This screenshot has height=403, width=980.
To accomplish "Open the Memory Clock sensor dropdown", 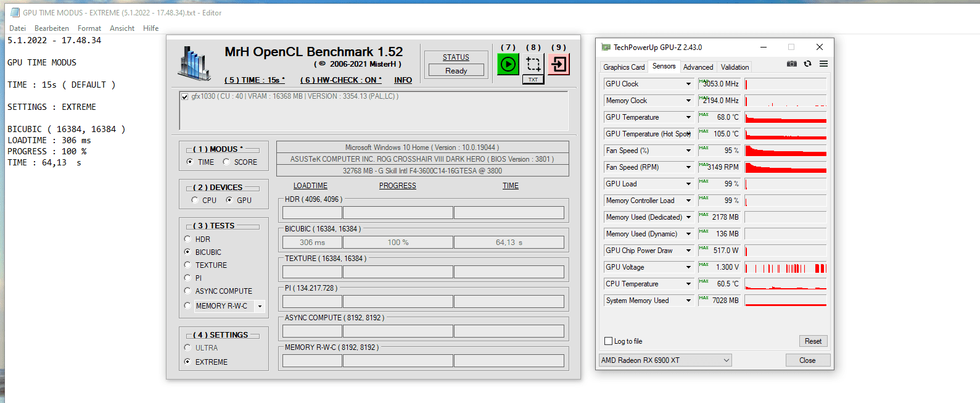I will pos(688,101).
